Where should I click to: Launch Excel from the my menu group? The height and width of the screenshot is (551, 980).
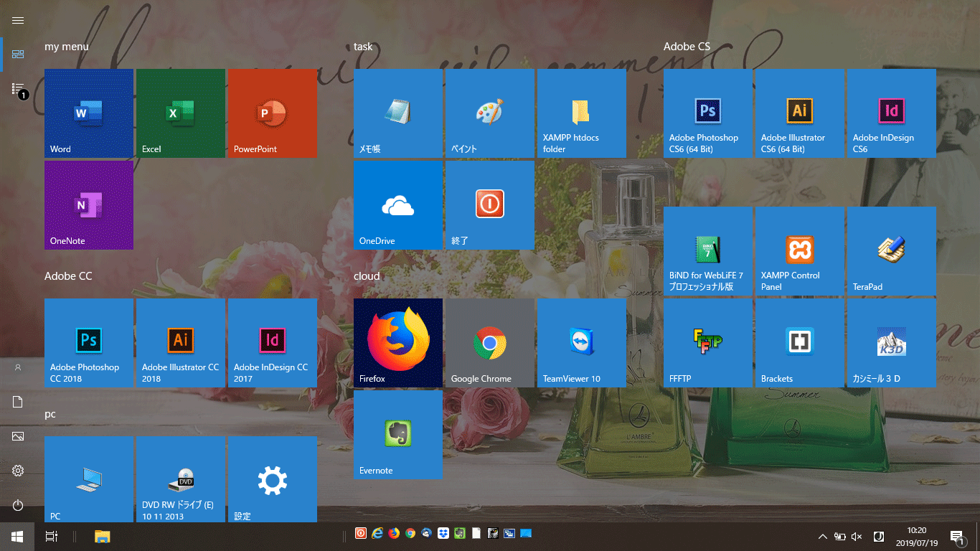(x=181, y=113)
